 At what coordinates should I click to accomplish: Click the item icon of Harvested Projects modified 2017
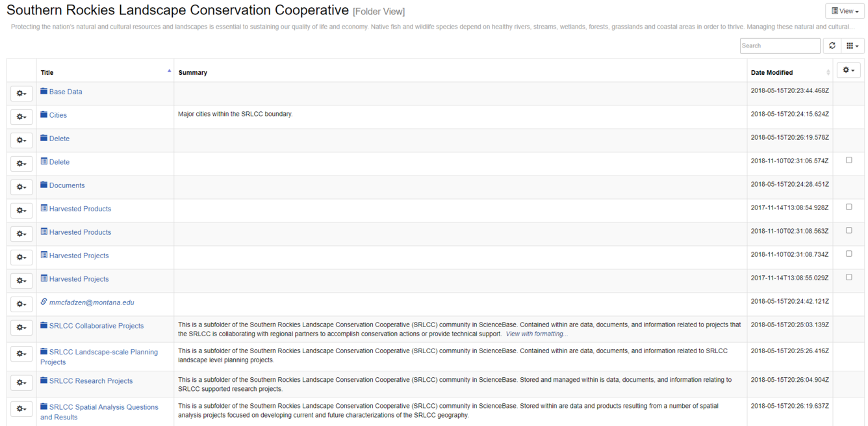44,279
